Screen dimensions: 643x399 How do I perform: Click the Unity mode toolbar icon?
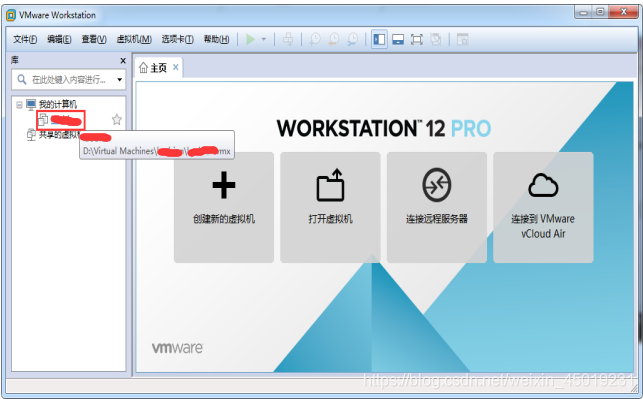[436, 39]
